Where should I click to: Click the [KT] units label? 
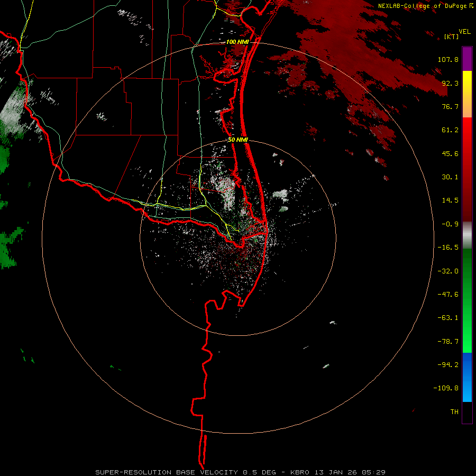[451, 36]
